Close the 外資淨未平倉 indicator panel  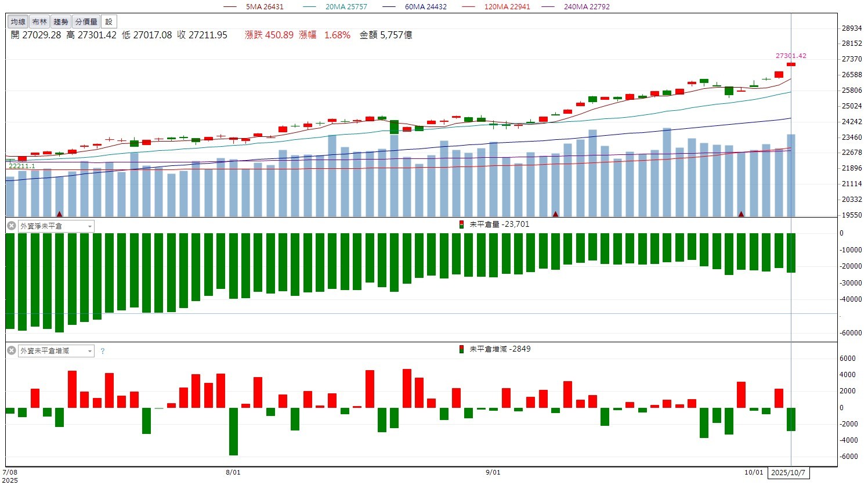11,226
